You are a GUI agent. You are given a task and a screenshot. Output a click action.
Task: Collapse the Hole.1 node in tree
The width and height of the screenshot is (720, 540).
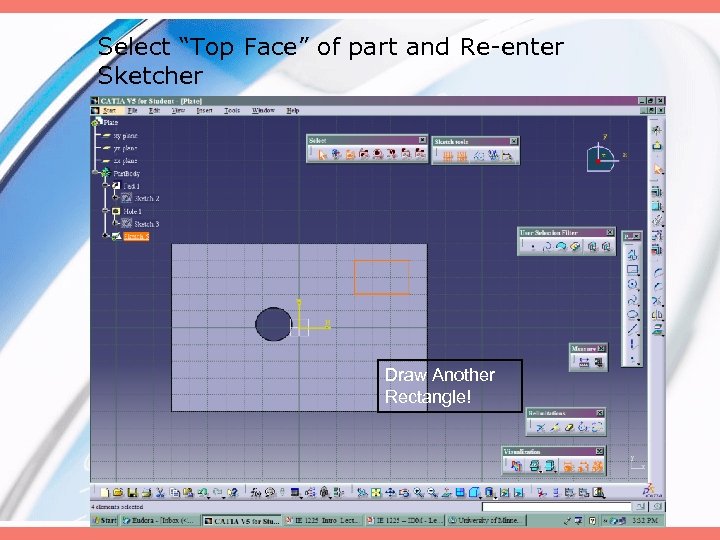(106, 211)
